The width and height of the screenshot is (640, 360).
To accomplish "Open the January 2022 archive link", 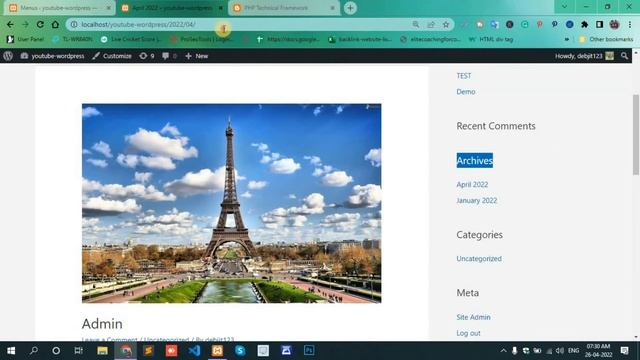I will pos(477,200).
